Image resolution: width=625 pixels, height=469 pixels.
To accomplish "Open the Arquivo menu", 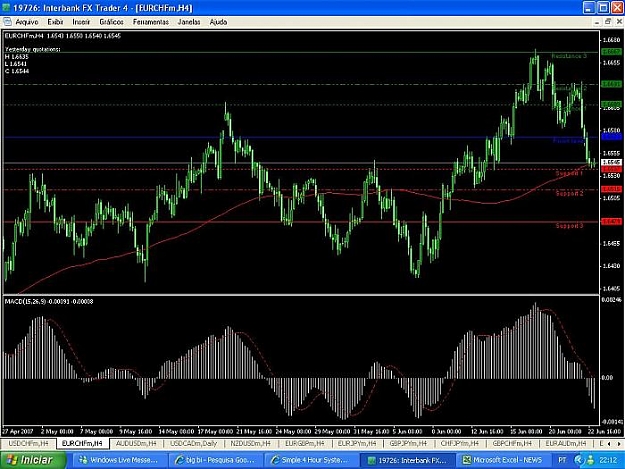I will 27,22.
